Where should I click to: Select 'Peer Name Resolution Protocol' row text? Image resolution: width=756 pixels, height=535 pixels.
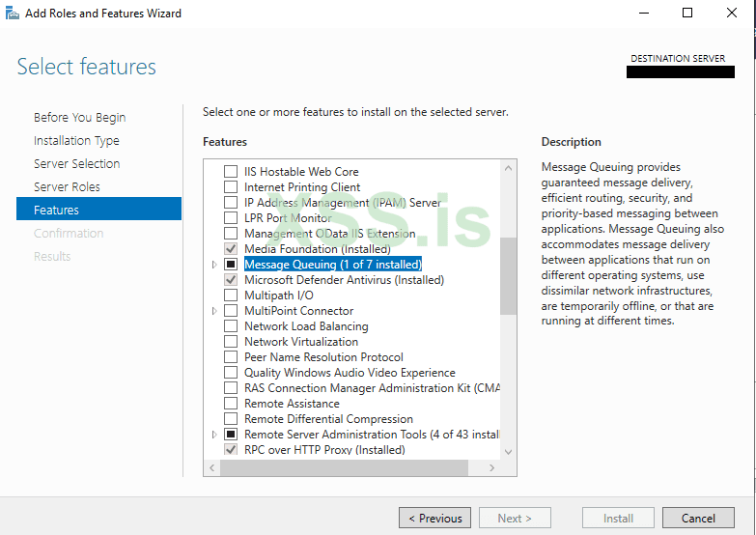coord(323,357)
